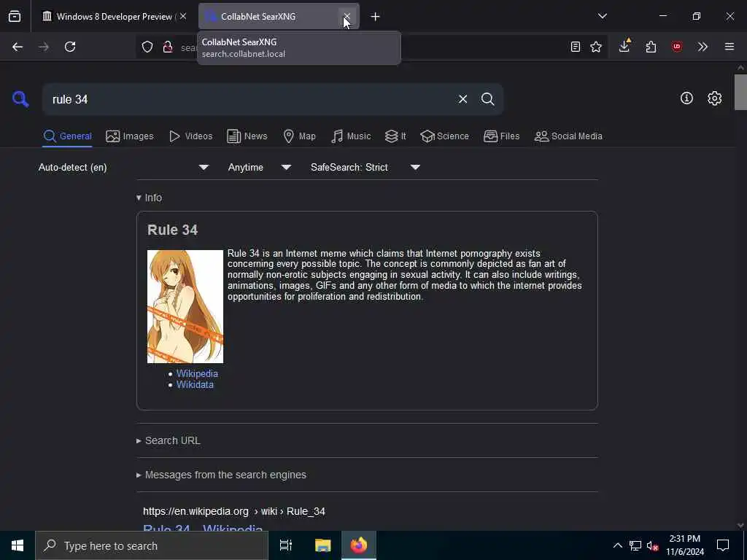Open the notification center icon
Screen dimensions: 747x560
[723, 545]
